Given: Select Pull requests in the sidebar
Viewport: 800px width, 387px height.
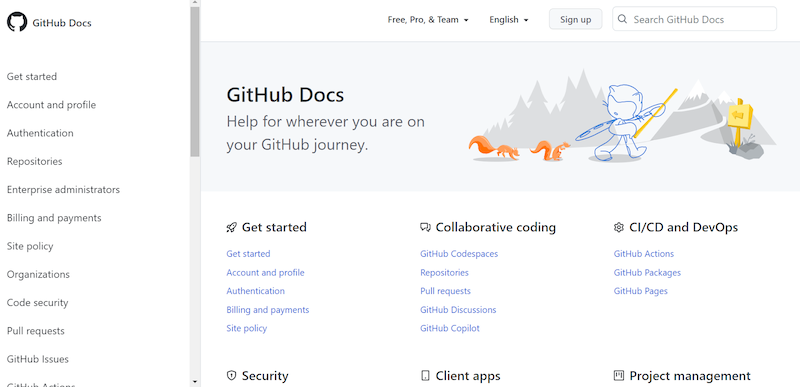Looking at the screenshot, I should click(x=36, y=331).
